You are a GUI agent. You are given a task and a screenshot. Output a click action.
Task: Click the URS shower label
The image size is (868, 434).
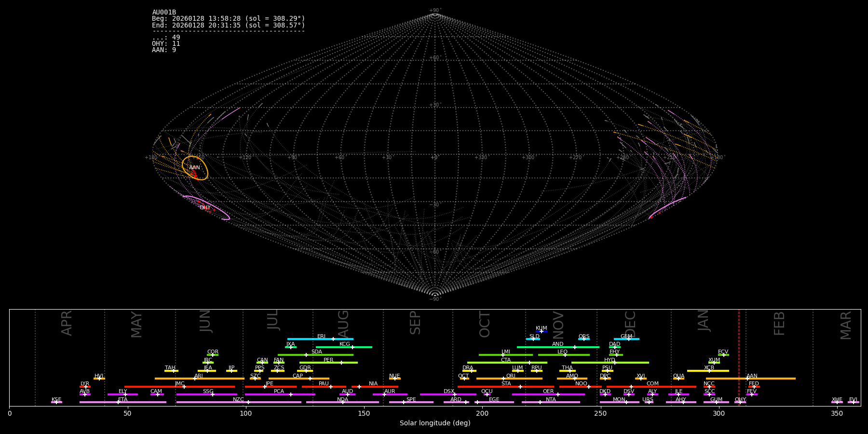(648, 400)
